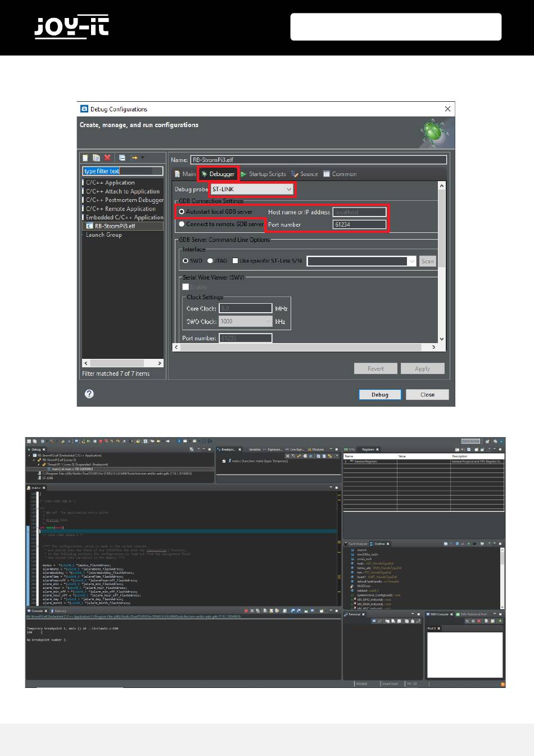Click the Scan button
This screenshot has width=534, height=756.
coord(428,261)
